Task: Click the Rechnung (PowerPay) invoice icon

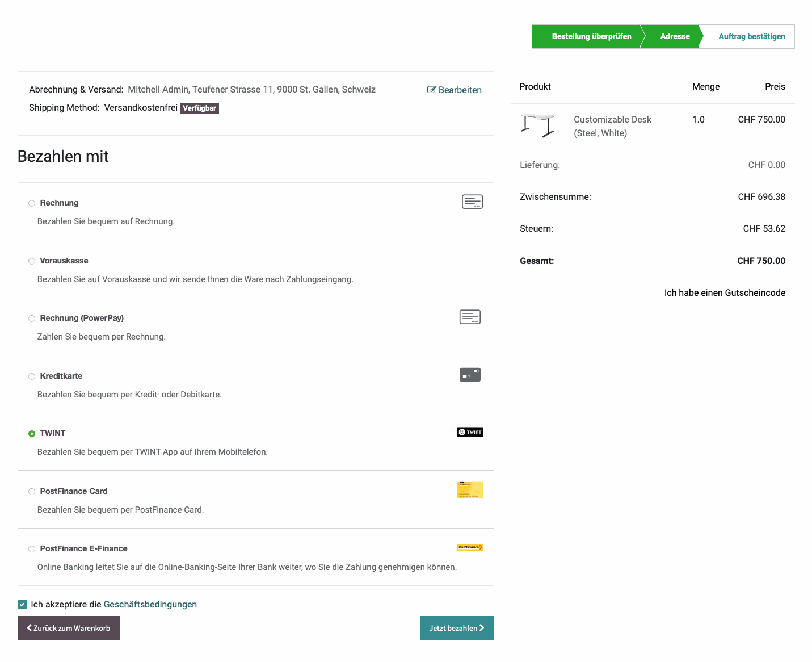Action: [x=469, y=317]
